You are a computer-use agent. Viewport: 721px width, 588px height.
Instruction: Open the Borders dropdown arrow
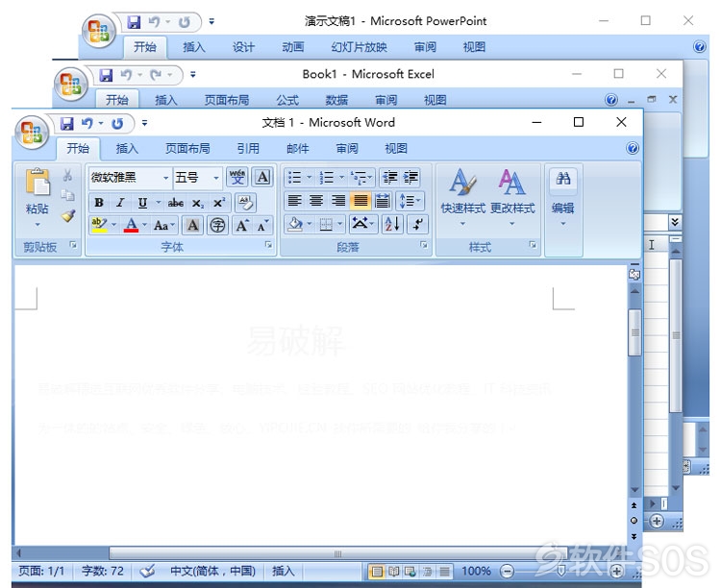pyautogui.click(x=340, y=225)
